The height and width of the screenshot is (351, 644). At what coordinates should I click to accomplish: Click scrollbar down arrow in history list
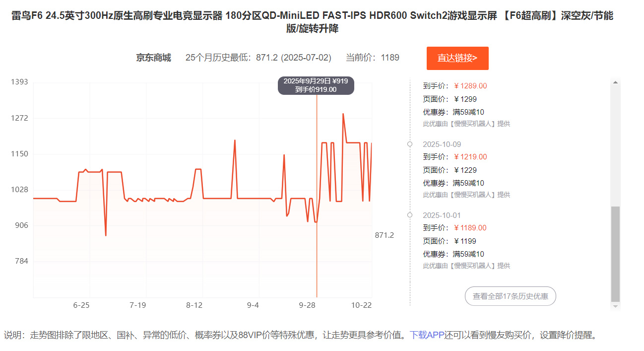(x=616, y=306)
